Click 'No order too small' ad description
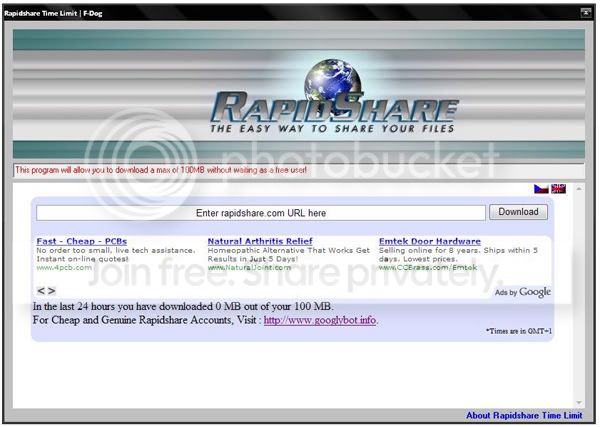The image size is (600, 427). tap(116, 254)
